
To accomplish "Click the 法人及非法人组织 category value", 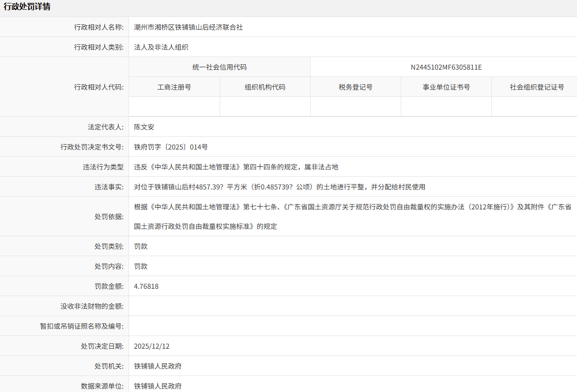I will 161,47.
